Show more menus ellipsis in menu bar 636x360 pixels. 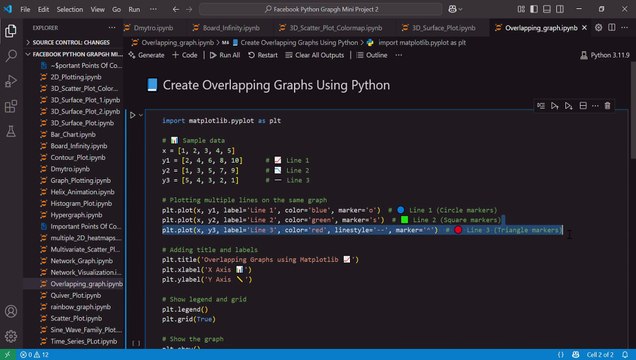153,9
